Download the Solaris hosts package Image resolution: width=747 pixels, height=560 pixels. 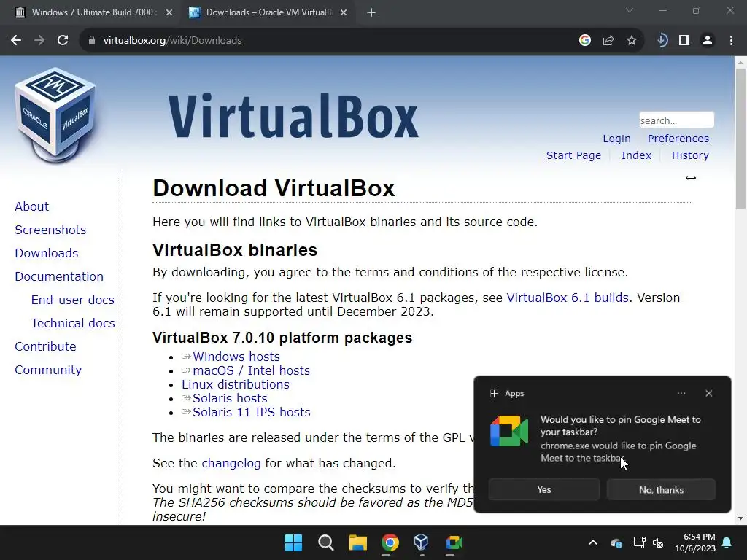pos(230,398)
